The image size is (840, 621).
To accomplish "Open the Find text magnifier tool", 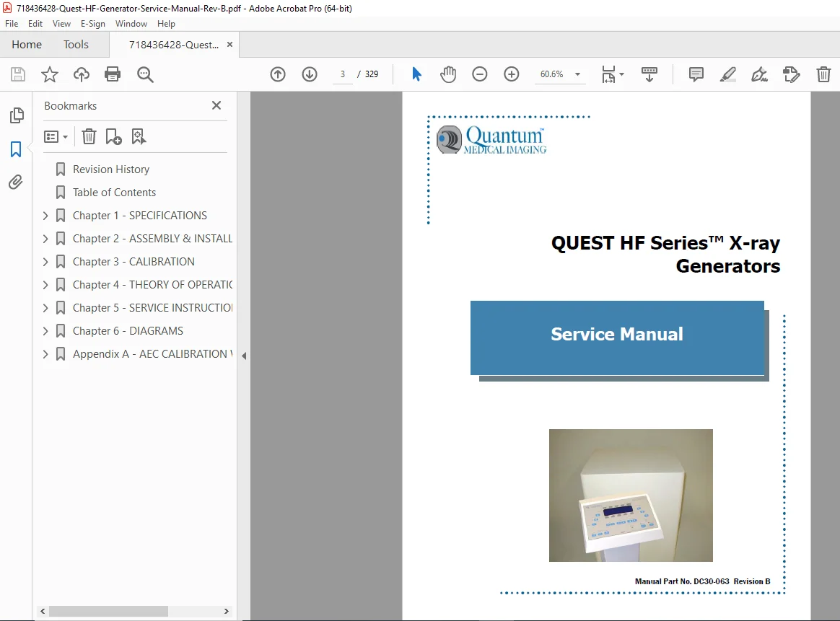I will coord(145,74).
